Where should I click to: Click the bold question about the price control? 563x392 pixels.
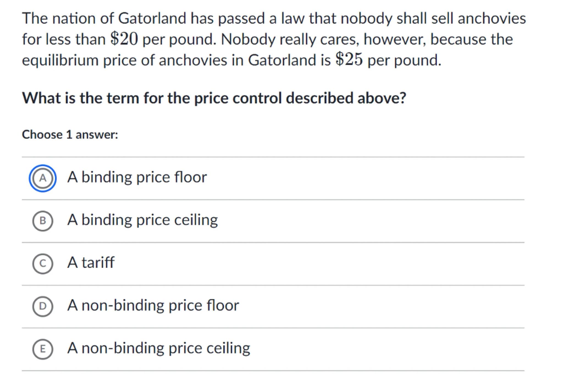point(214,98)
